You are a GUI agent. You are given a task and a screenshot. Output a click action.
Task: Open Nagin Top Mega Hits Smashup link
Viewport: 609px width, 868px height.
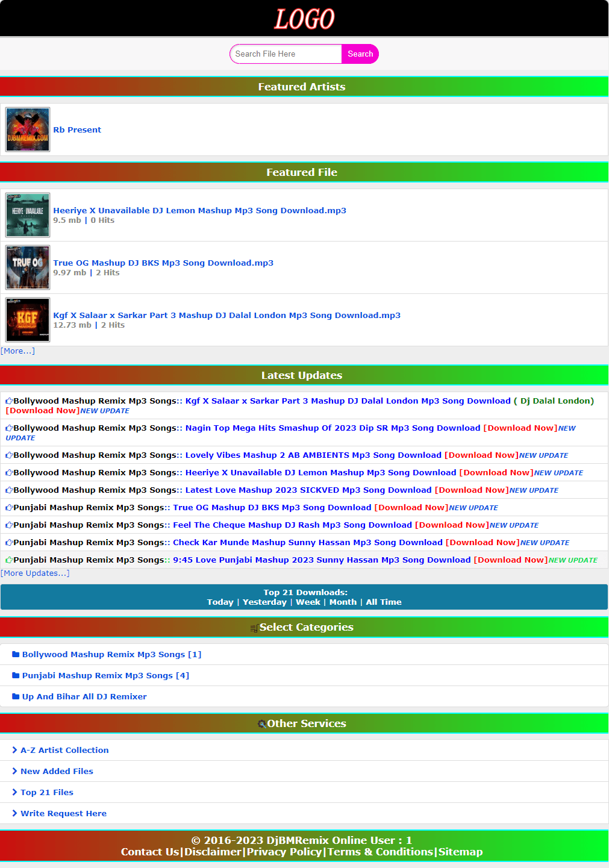[x=333, y=428]
